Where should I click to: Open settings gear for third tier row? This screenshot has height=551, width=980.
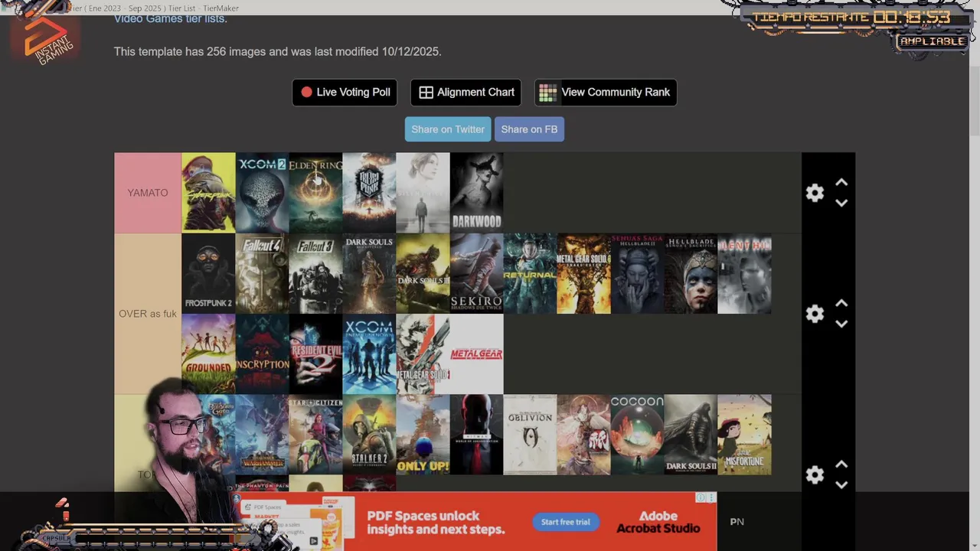point(815,475)
